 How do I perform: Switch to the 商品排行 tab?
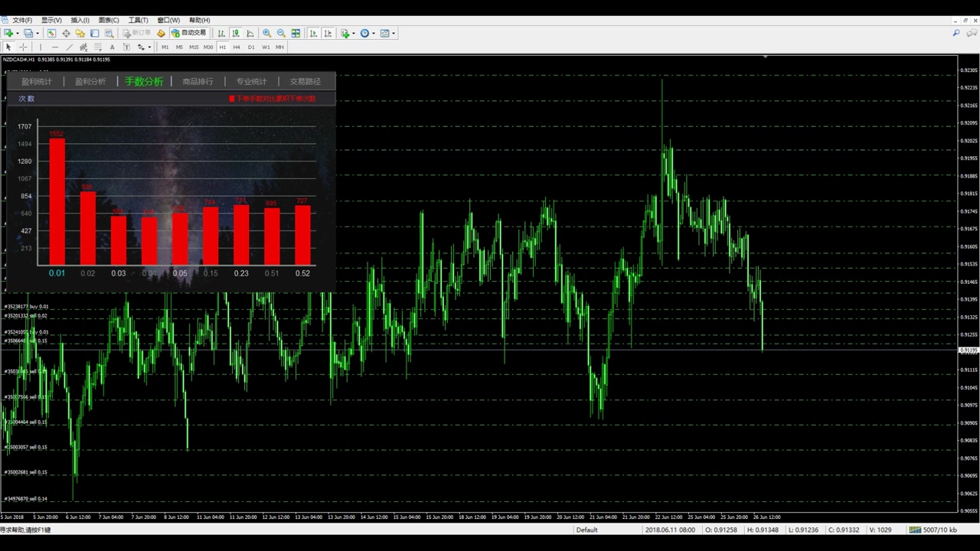(198, 81)
